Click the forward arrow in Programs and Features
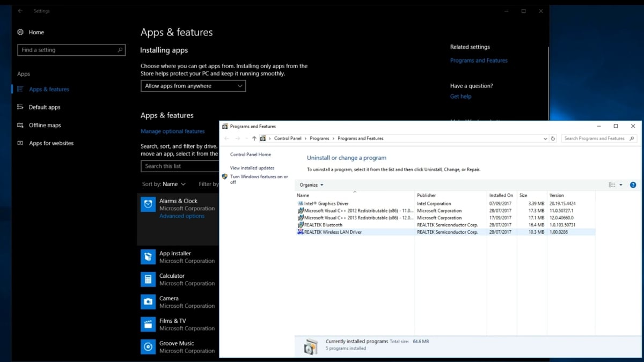This screenshot has width=644, height=362. 237,138
